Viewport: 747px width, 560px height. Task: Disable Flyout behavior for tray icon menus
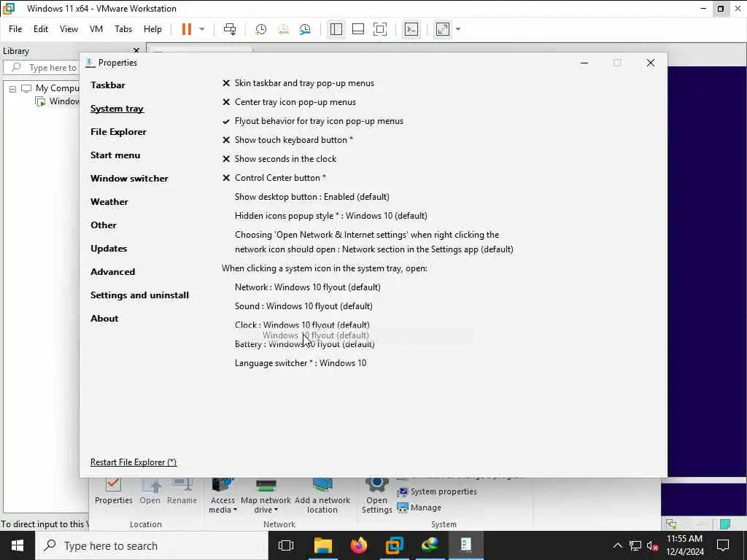[x=313, y=121]
